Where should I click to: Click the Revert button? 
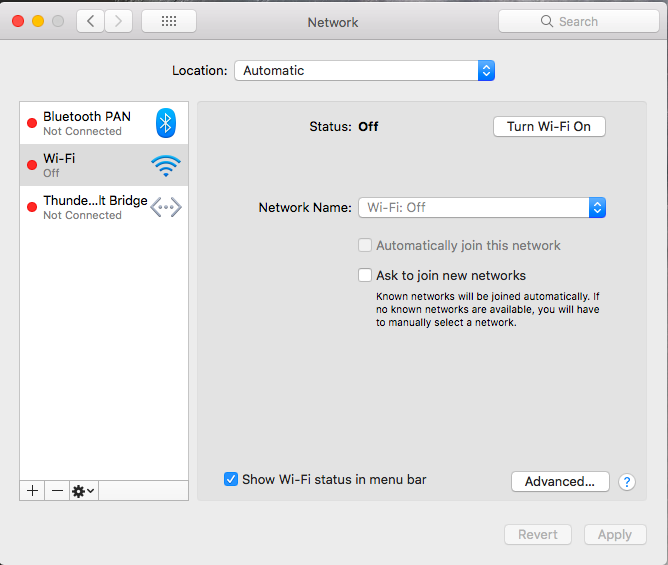(x=538, y=534)
